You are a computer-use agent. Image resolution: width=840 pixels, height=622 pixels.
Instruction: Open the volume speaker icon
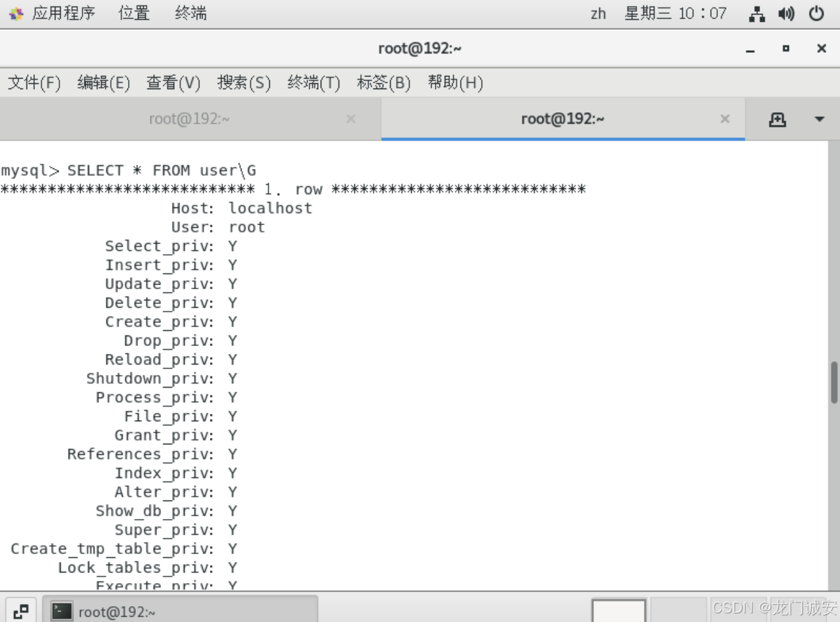pyautogui.click(x=786, y=14)
